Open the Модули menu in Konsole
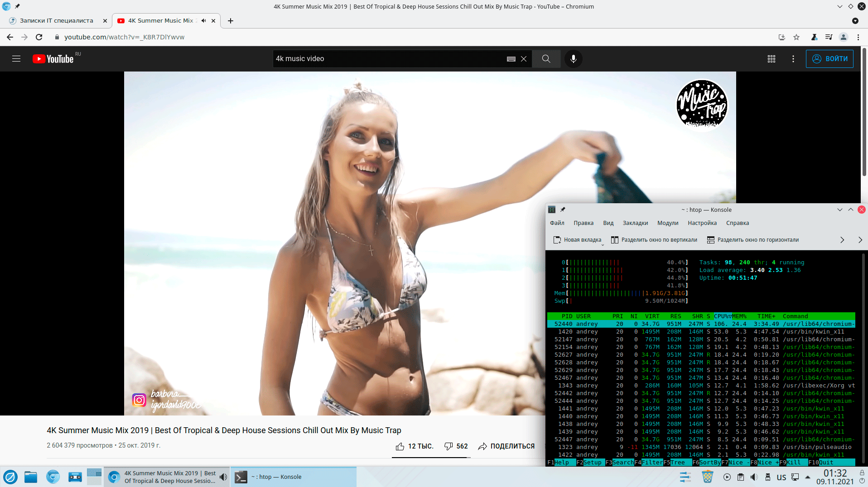 point(668,223)
